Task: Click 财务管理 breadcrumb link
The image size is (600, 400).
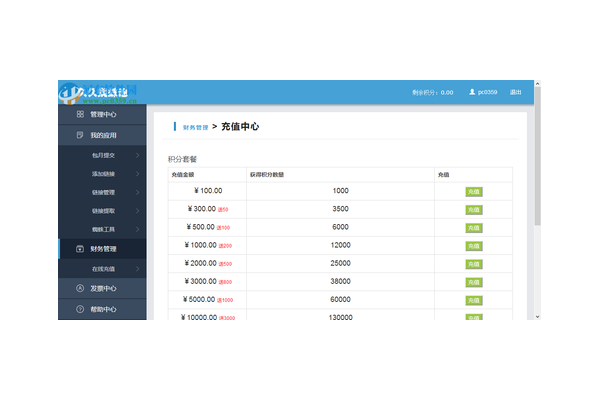Action: pos(195,128)
